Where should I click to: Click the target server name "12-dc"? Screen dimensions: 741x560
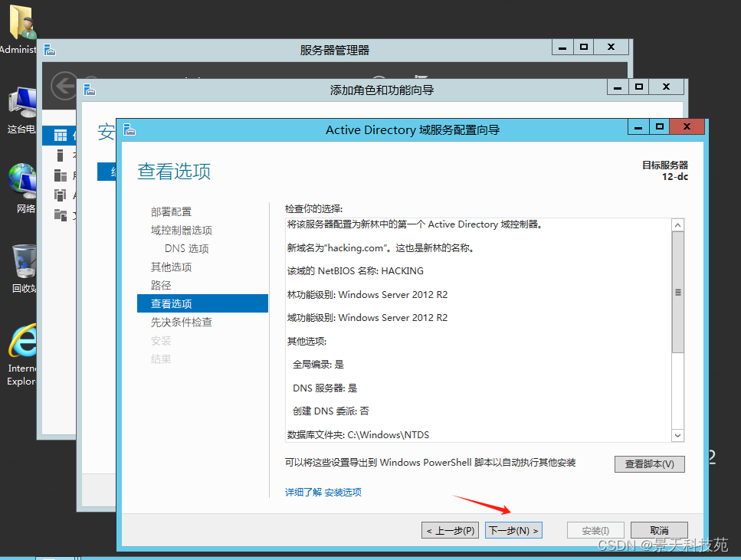(675, 177)
